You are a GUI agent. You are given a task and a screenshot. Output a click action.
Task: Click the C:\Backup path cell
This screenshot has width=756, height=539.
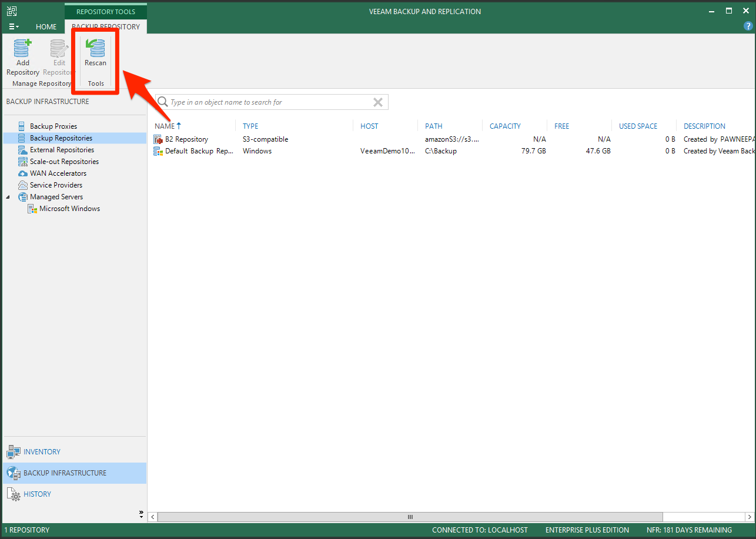tap(441, 151)
